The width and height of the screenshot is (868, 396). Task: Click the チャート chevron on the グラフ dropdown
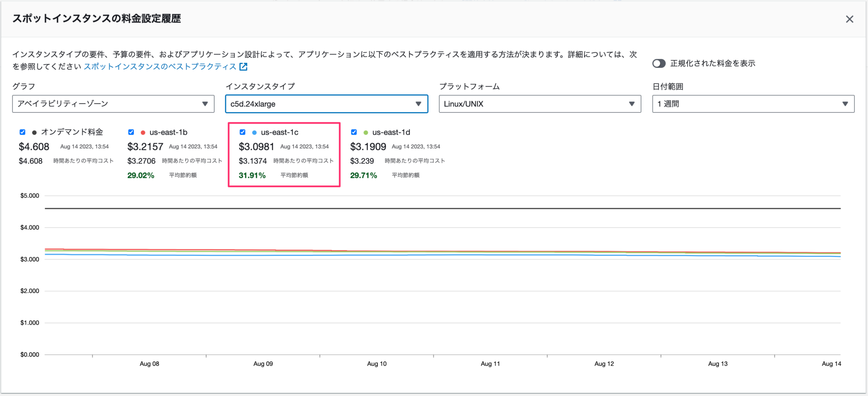coord(206,104)
